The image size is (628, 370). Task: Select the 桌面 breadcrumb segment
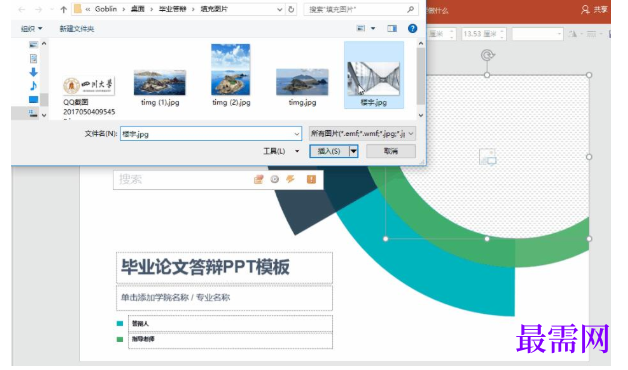[137, 9]
